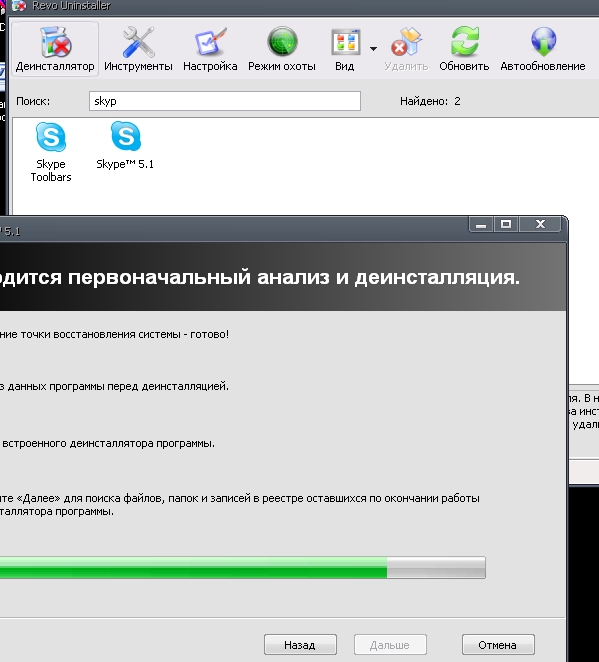Click the Найдено: 2 results text
This screenshot has height=662, width=599.
tap(430, 101)
